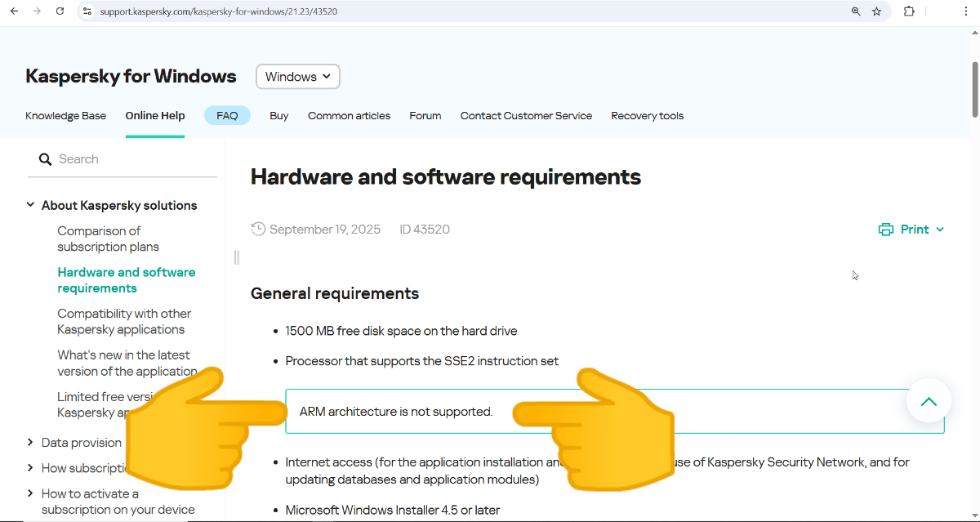Click 'Processor that supports the SSE2' line
Image resolution: width=980 pixels, height=522 pixels.
(x=422, y=361)
